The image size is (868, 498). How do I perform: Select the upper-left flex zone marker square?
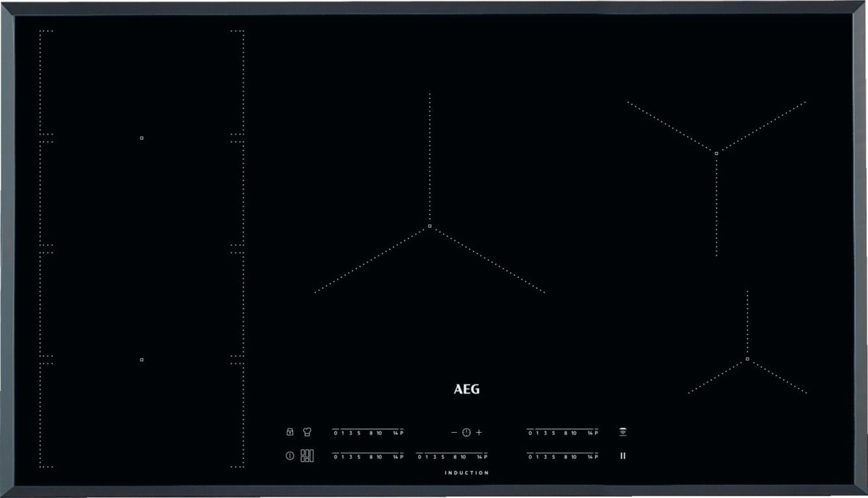(141, 136)
